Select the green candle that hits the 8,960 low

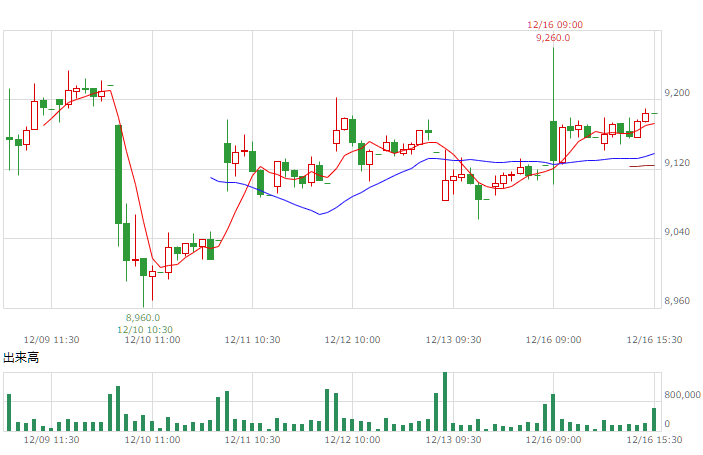pyautogui.click(x=143, y=267)
